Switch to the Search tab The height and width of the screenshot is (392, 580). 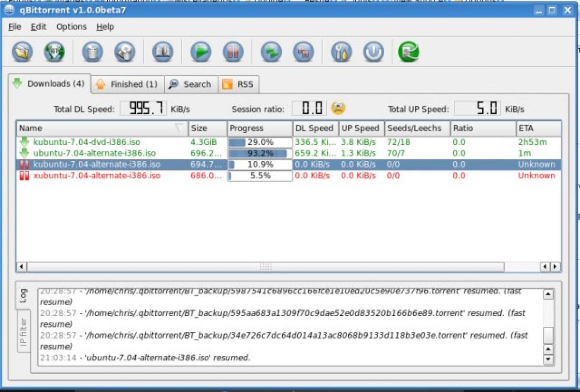coord(190,84)
